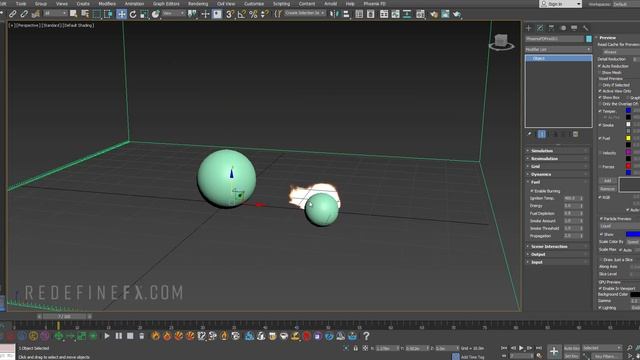Open the Animation menu
The image size is (640, 360).
click(134, 4)
